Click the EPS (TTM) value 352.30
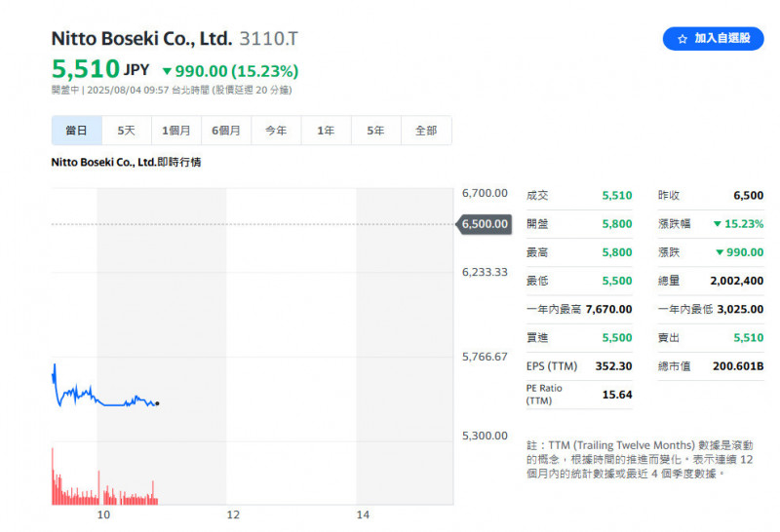This screenshot has height=532, width=780. 614,366
